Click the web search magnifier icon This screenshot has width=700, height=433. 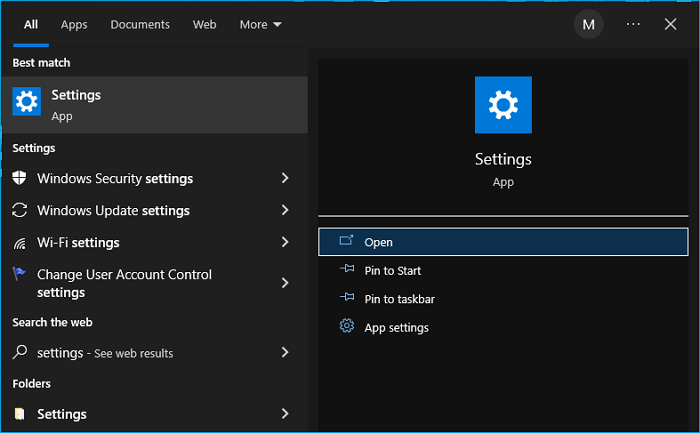tap(19, 352)
